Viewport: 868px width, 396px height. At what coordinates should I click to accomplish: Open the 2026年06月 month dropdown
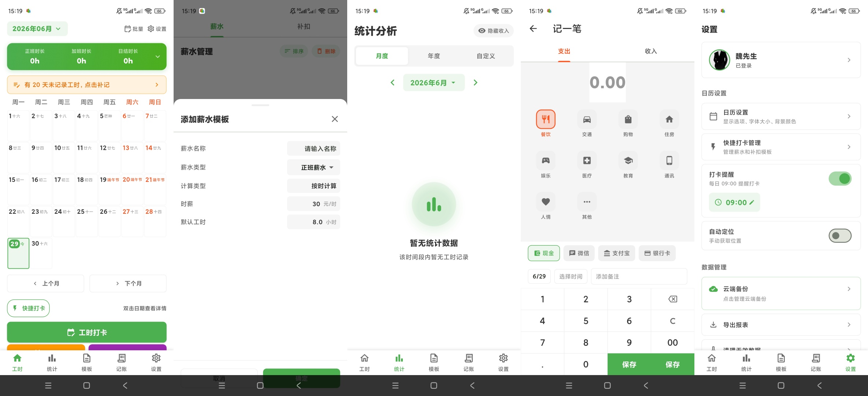(x=37, y=29)
